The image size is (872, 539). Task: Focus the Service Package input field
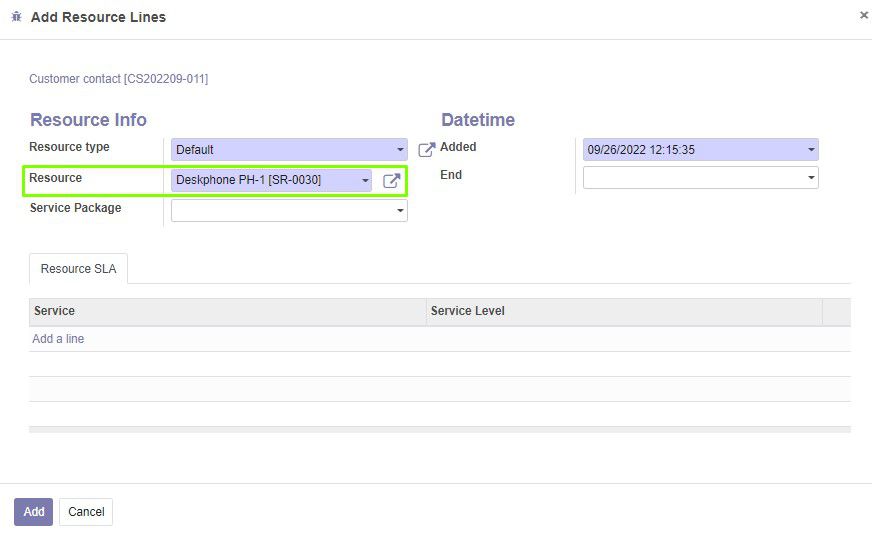[289, 211]
